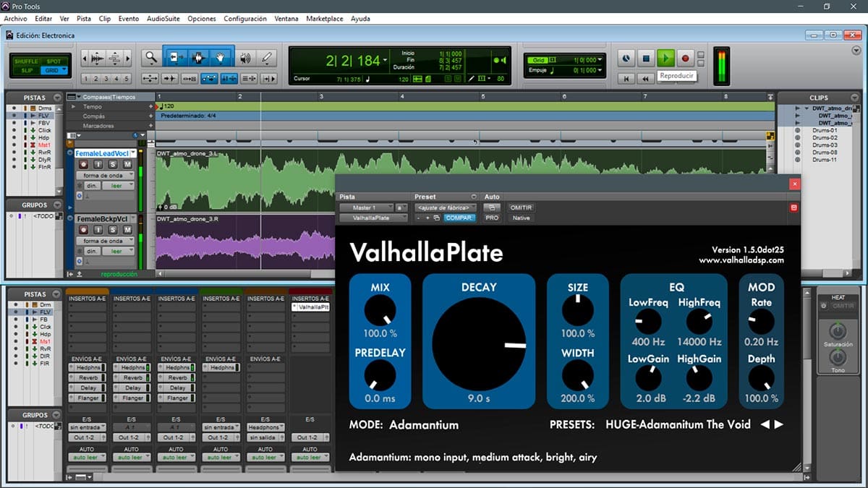The width and height of the screenshot is (868, 488).
Task: Select the Zoomer magnifier tool
Action: [x=150, y=58]
